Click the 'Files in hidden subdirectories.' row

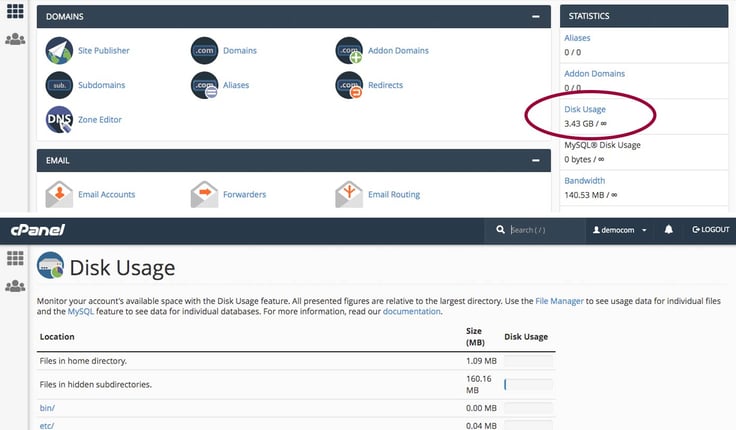pyautogui.click(x=296, y=384)
